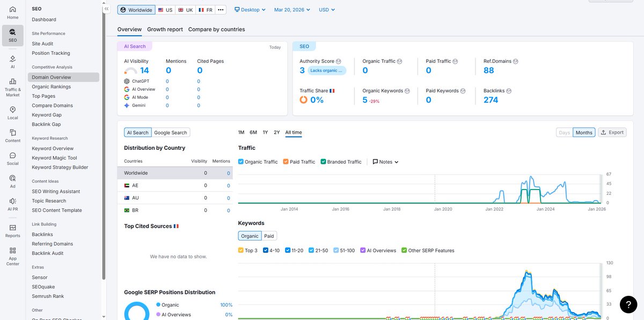The image size is (644, 320).
Task: Select the Worldwide database button
Action: tap(136, 10)
